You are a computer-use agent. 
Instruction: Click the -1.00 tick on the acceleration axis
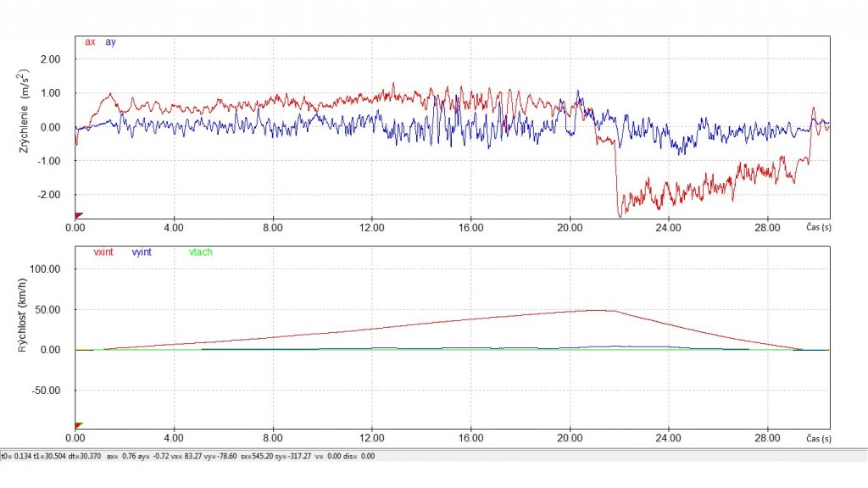[x=48, y=162]
